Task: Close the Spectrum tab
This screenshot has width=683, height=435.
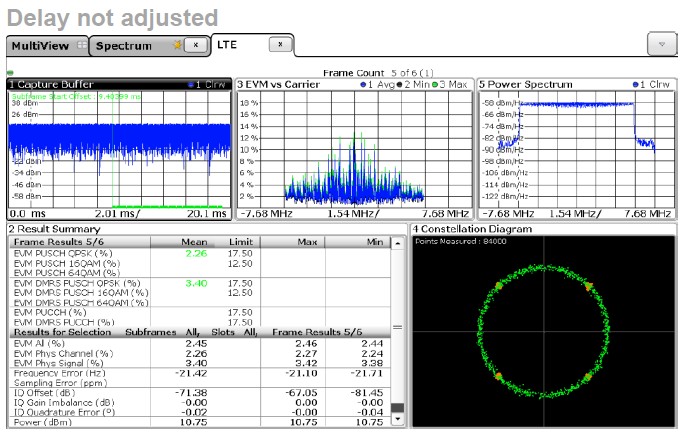Action: point(196,46)
